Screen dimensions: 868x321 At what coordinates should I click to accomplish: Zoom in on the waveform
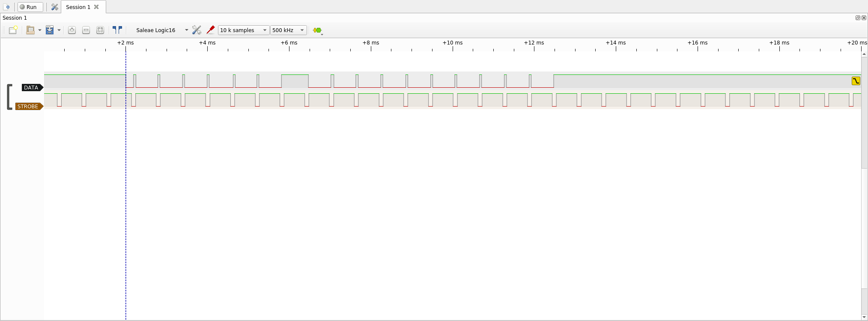click(x=72, y=30)
